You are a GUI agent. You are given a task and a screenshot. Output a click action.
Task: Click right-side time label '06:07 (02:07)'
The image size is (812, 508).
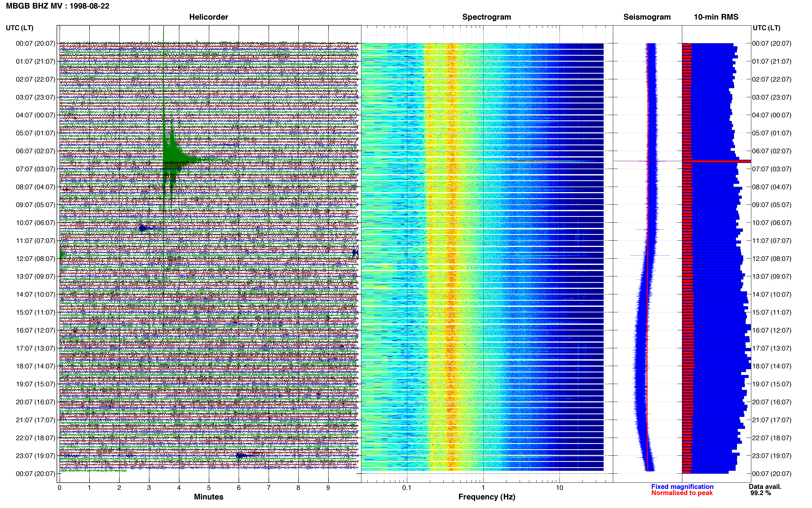click(x=772, y=151)
